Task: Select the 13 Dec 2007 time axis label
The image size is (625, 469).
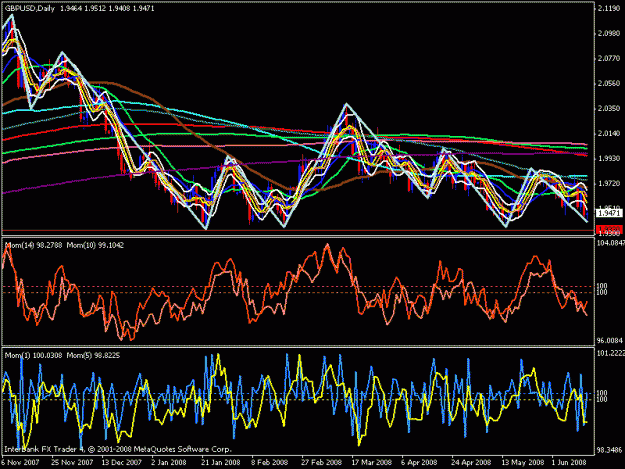Action: point(122,462)
